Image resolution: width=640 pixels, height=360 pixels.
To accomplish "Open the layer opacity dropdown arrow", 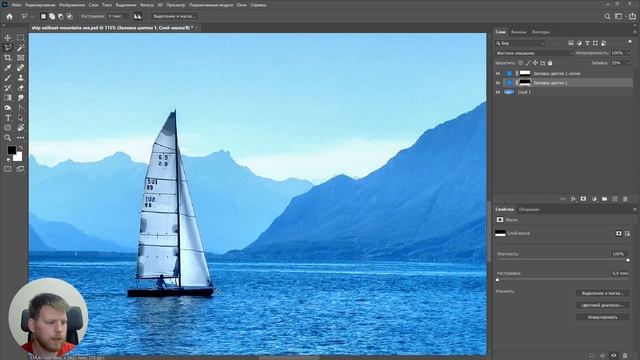I will coord(628,53).
